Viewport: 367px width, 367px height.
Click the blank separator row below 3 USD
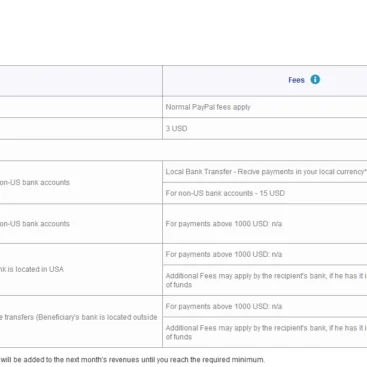(x=183, y=150)
